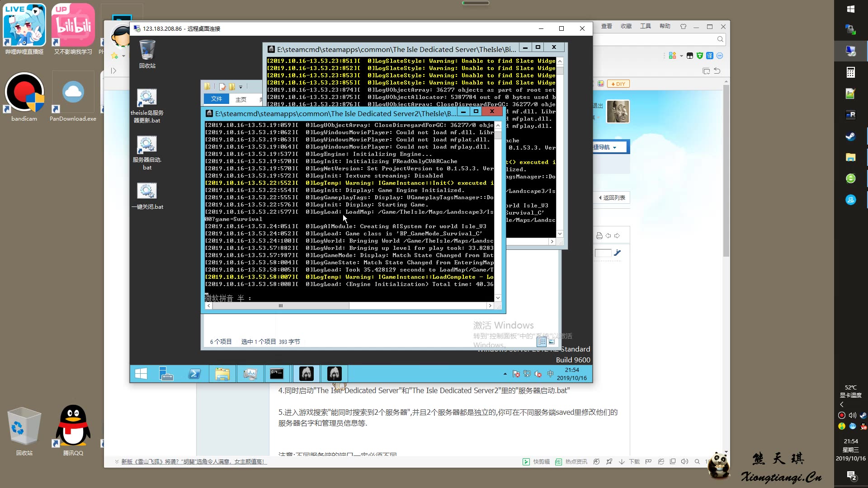Open the 工具 menu in browser
868x488 pixels.
coord(645,26)
